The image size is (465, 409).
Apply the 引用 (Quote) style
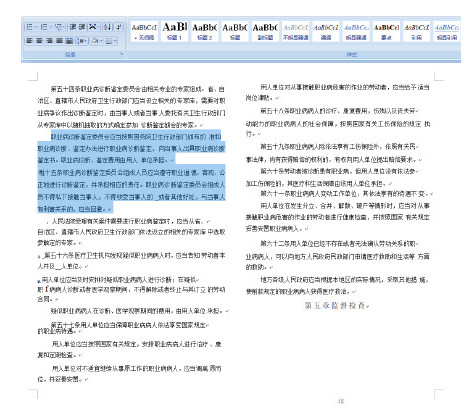pos(417,31)
